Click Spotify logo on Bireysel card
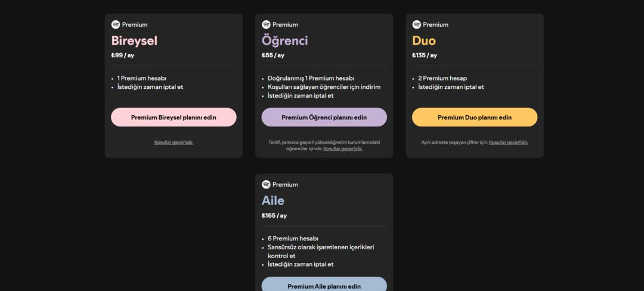 pos(116,24)
